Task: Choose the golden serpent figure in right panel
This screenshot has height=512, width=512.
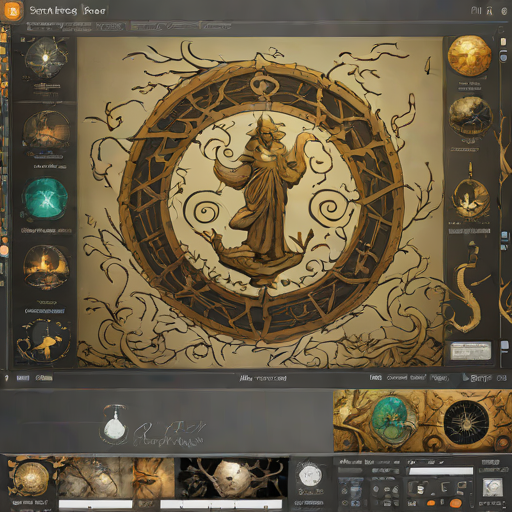Action: point(468,288)
